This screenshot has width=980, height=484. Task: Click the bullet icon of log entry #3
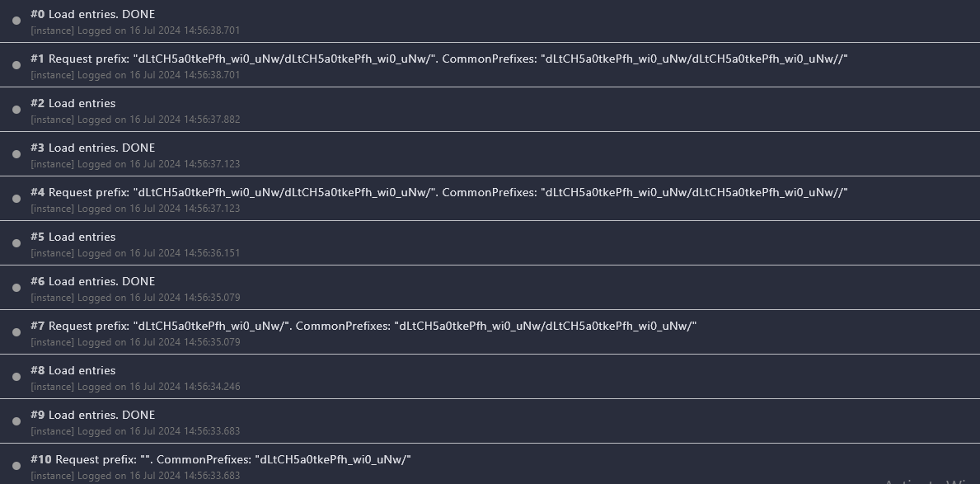click(x=16, y=154)
